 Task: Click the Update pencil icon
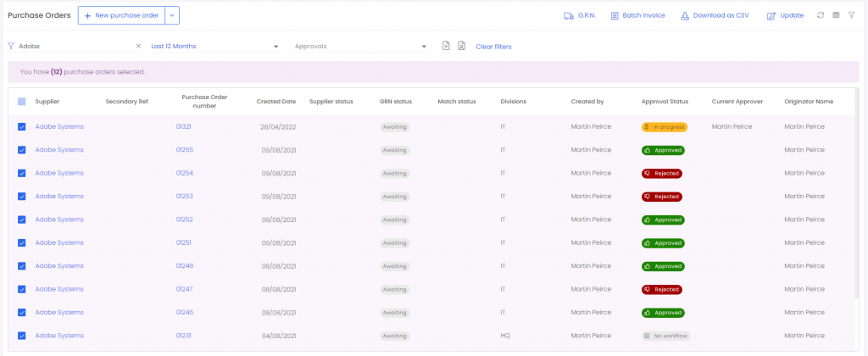click(x=771, y=16)
